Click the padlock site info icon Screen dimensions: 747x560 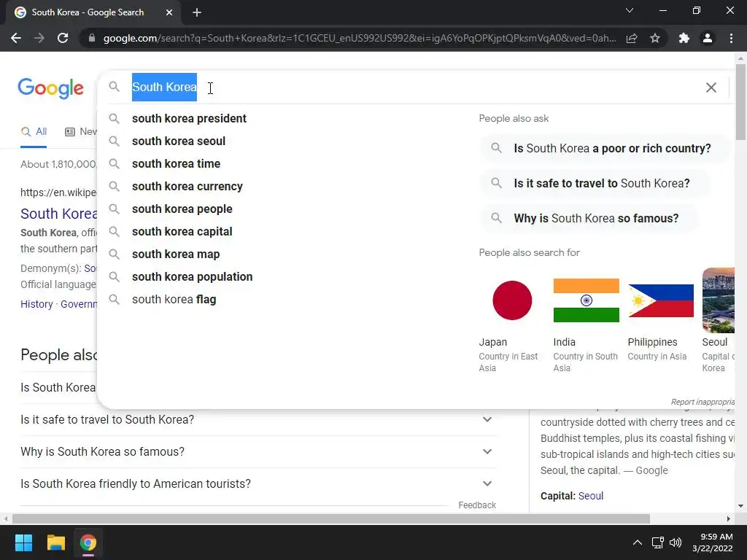coord(92,38)
